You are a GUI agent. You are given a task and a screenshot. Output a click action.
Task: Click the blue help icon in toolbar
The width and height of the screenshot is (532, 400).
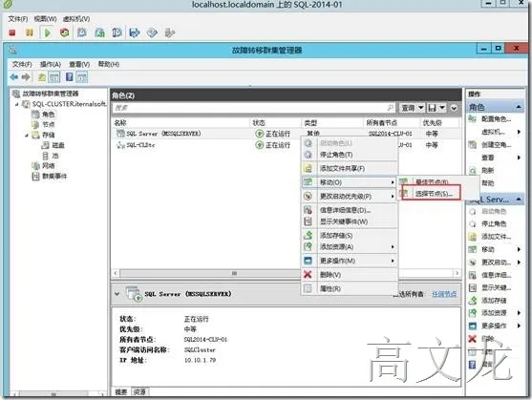69,77
